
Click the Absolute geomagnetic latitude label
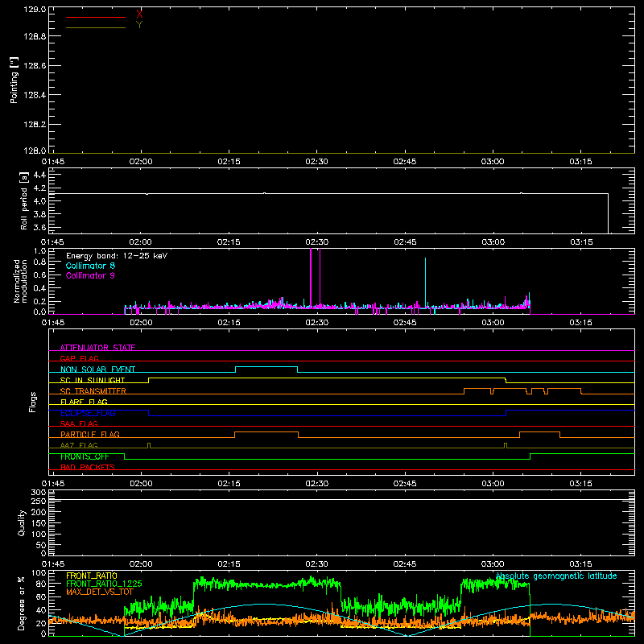(x=556, y=576)
